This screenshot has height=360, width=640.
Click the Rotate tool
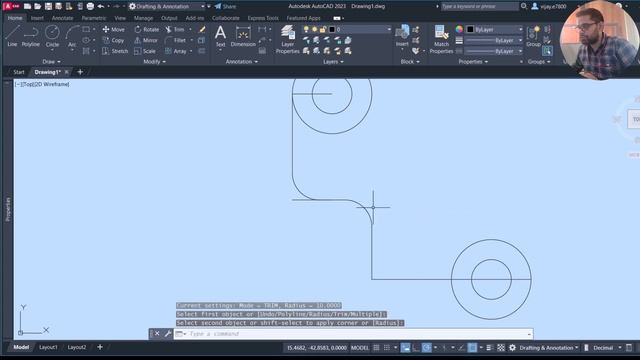[x=147, y=29]
